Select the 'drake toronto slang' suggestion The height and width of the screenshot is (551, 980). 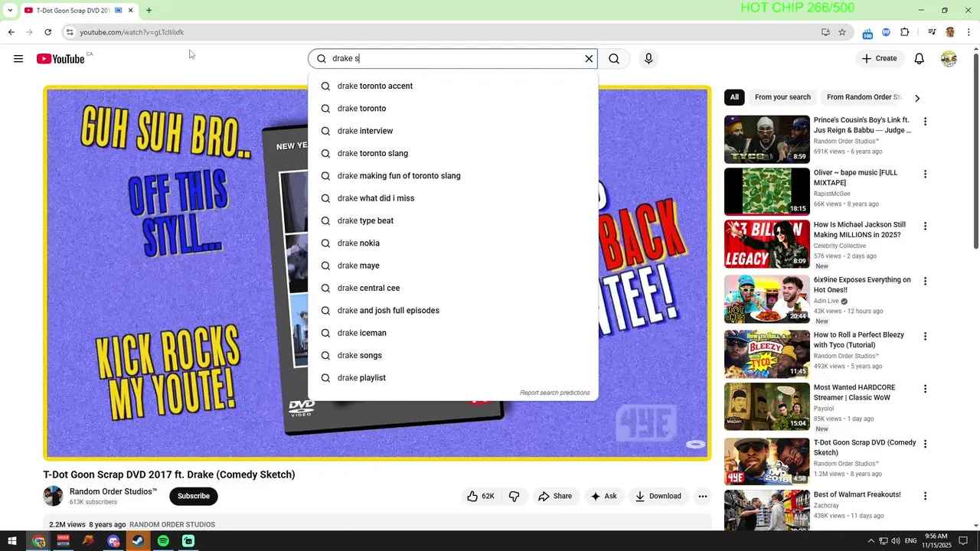(453, 153)
